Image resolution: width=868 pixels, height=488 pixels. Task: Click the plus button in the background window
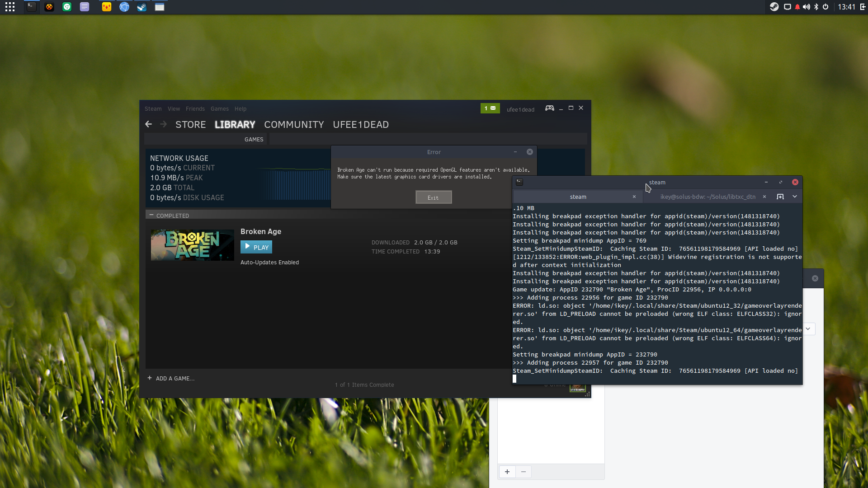507,472
